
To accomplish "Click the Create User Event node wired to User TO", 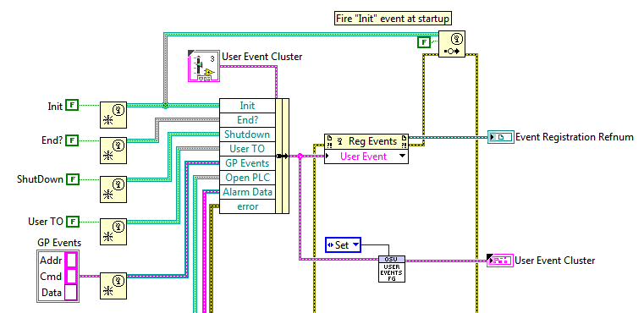I will (x=113, y=232).
